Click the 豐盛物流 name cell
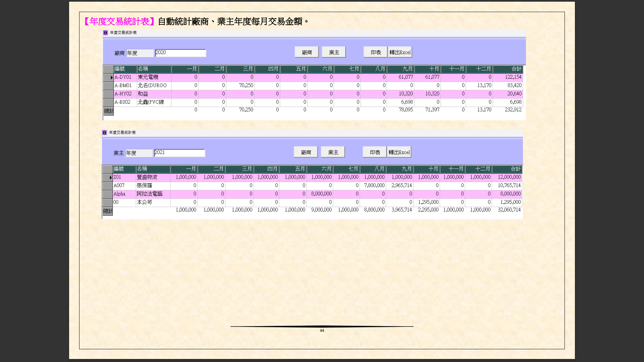644x362 pixels. click(153, 177)
